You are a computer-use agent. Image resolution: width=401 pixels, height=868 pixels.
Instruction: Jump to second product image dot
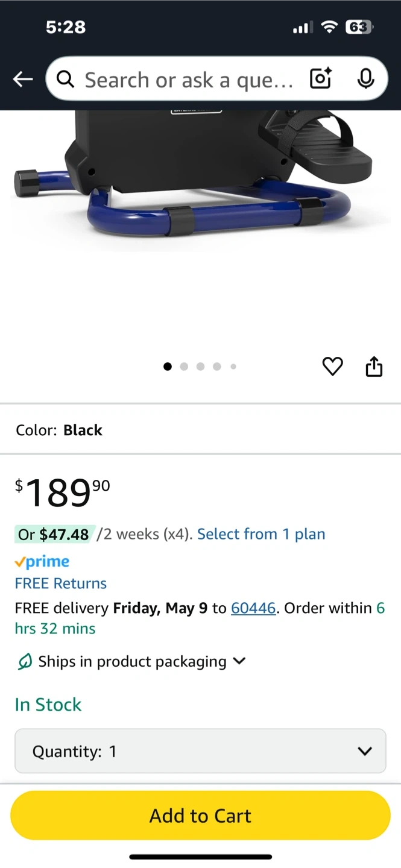click(184, 366)
